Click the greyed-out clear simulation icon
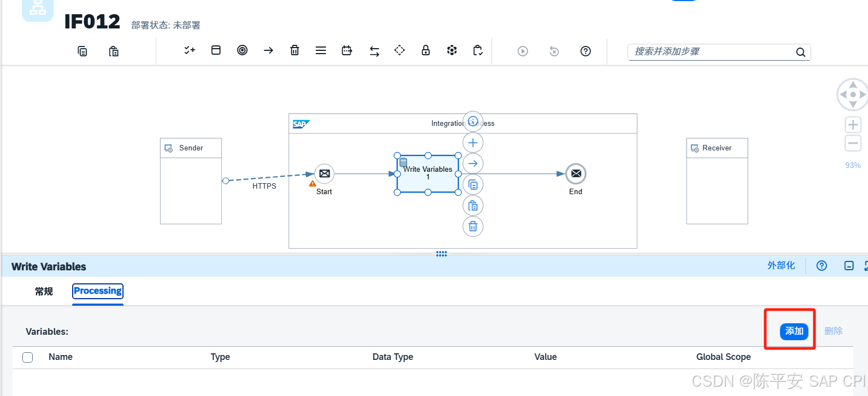Viewport: 868px width, 396px height. tap(554, 51)
